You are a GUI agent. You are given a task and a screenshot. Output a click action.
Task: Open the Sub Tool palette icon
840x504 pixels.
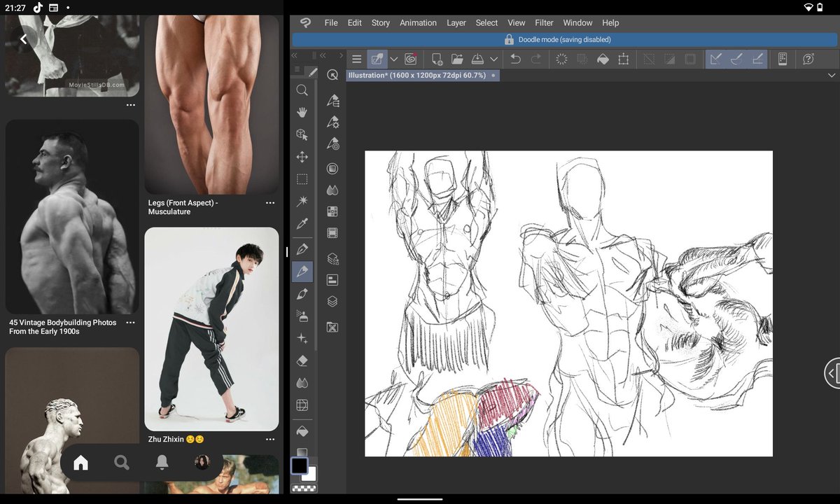[332, 101]
